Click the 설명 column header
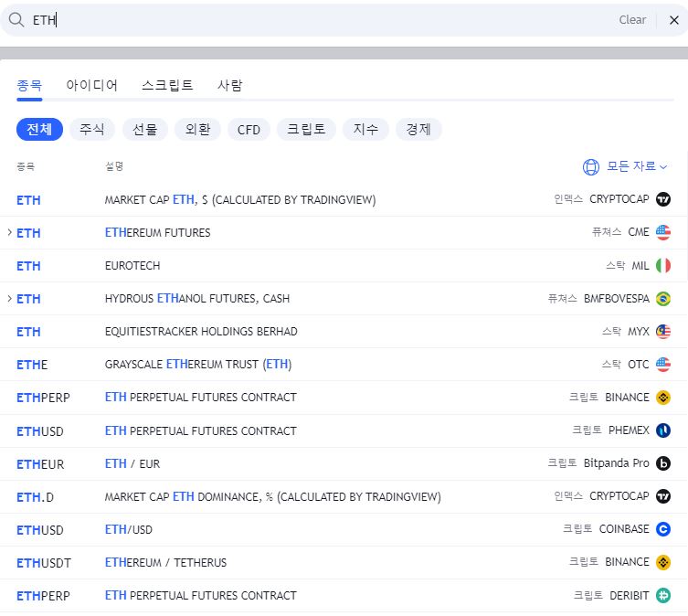The width and height of the screenshot is (688, 616). tap(114, 166)
